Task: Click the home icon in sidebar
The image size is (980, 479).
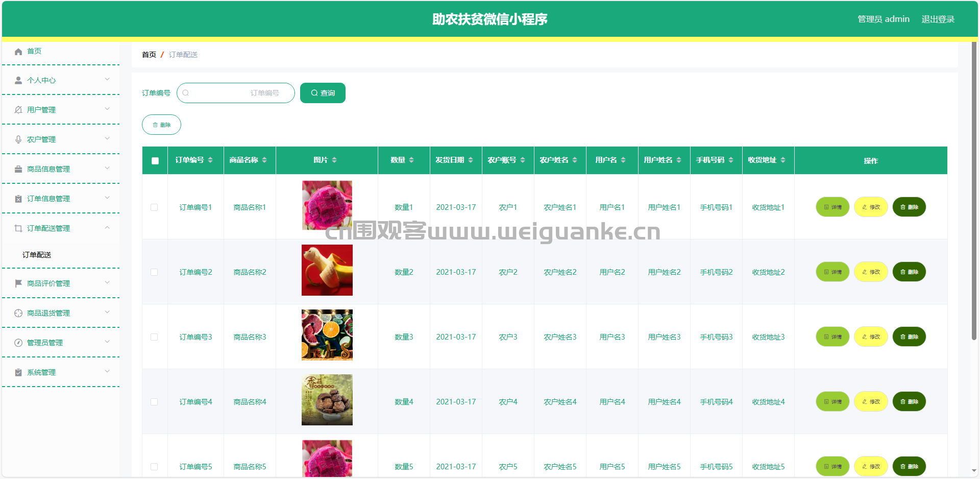Action: click(18, 52)
